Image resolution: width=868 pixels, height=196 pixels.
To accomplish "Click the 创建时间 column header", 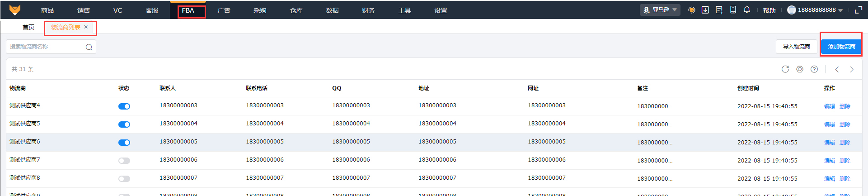I will point(748,88).
